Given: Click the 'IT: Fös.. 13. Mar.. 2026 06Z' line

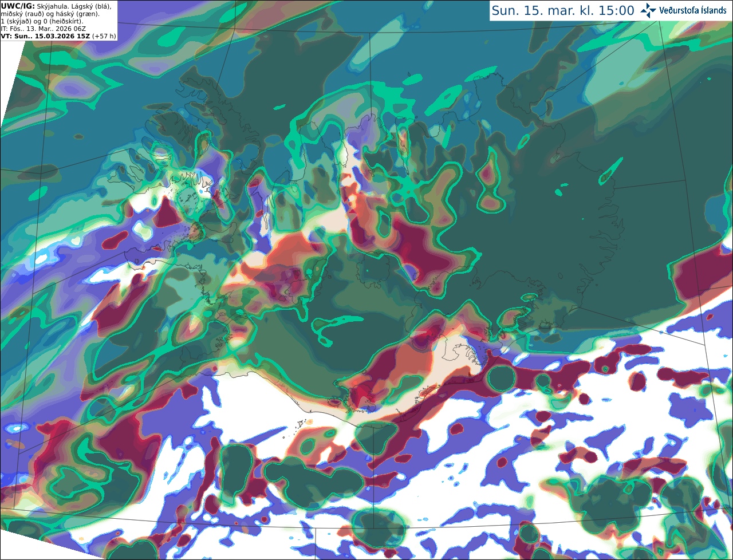Looking at the screenshot, I should point(43,28).
